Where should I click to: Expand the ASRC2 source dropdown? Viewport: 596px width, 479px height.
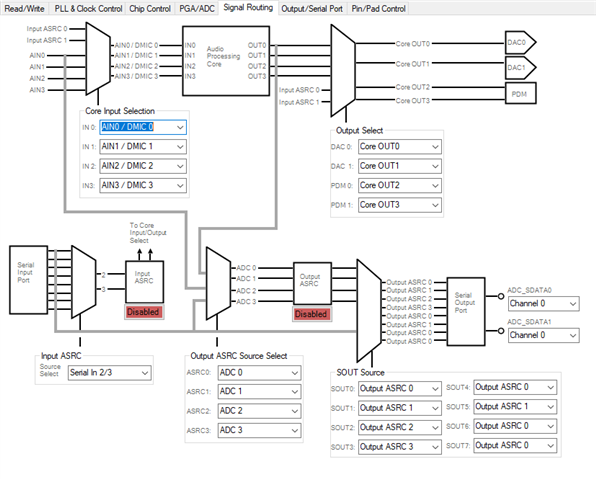[259, 411]
